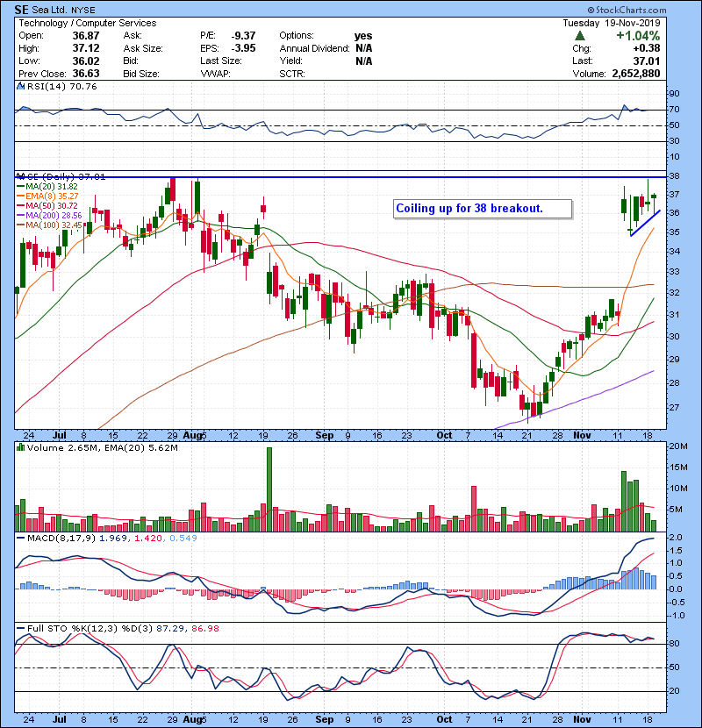
Task: Click the MA(20) 31.82 legend entry
Action: click(x=47, y=186)
